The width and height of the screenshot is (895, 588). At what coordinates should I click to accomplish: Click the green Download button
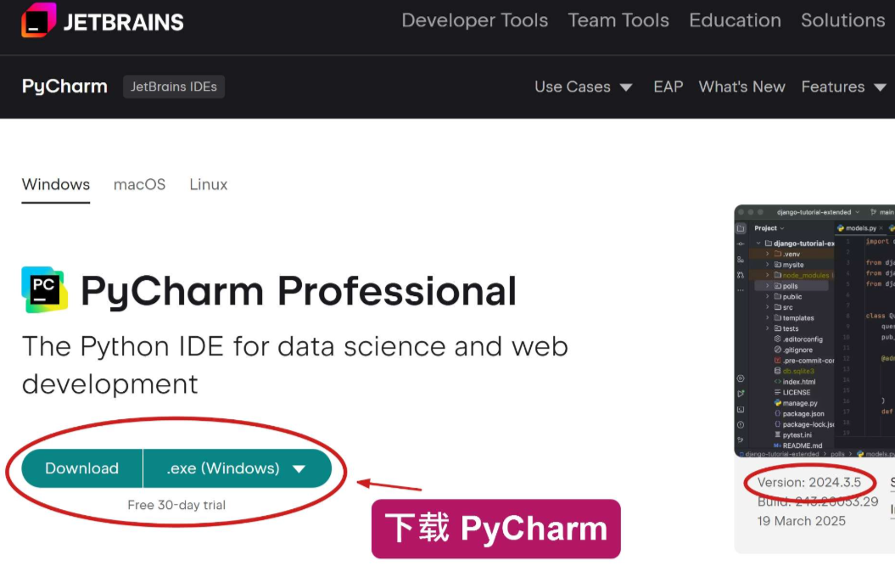[x=81, y=468]
